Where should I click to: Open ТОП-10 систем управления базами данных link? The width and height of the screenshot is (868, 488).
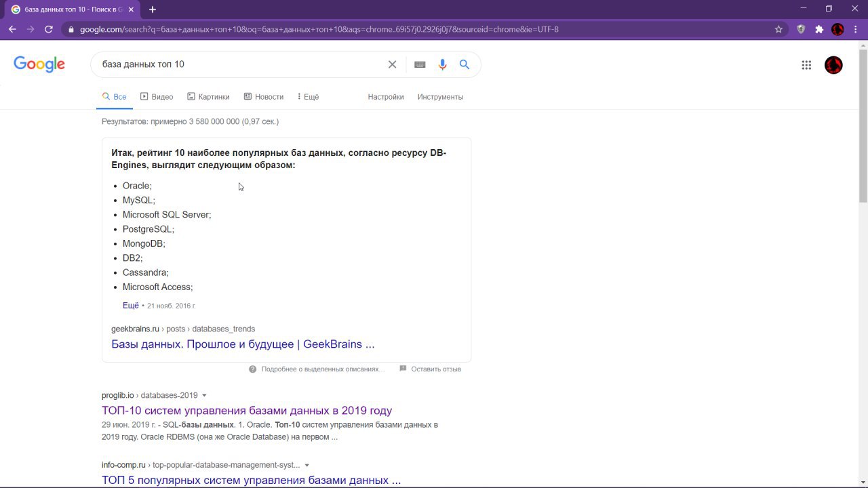[x=247, y=411]
